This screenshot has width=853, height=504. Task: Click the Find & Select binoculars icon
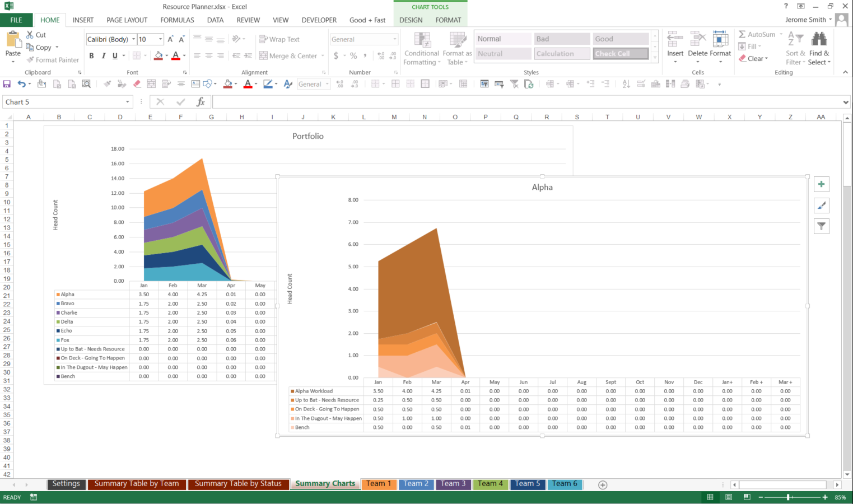(819, 39)
